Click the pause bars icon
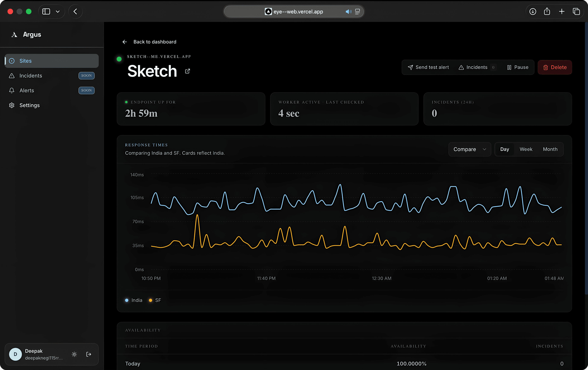 click(509, 67)
